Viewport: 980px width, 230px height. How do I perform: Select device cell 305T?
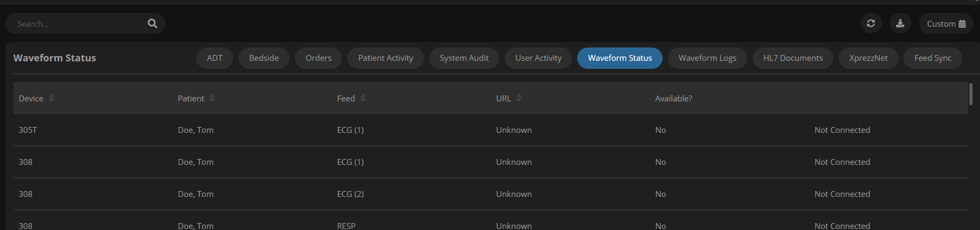pos(28,130)
